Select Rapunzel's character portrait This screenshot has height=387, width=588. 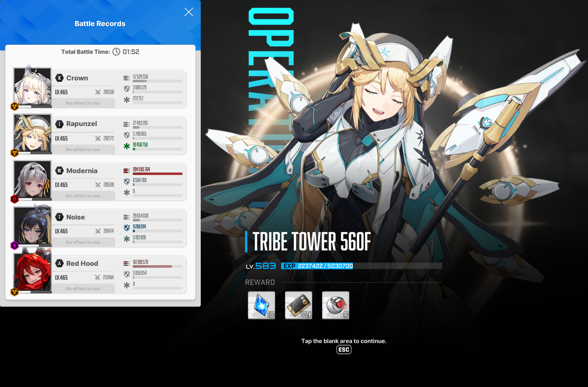33,134
